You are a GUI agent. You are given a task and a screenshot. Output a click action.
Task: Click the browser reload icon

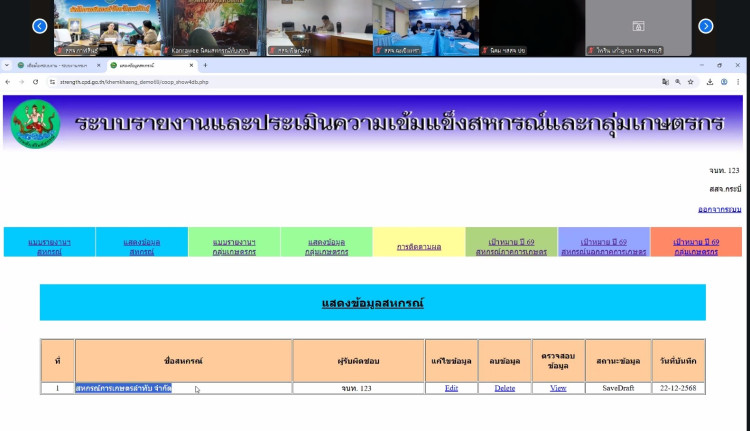point(35,82)
